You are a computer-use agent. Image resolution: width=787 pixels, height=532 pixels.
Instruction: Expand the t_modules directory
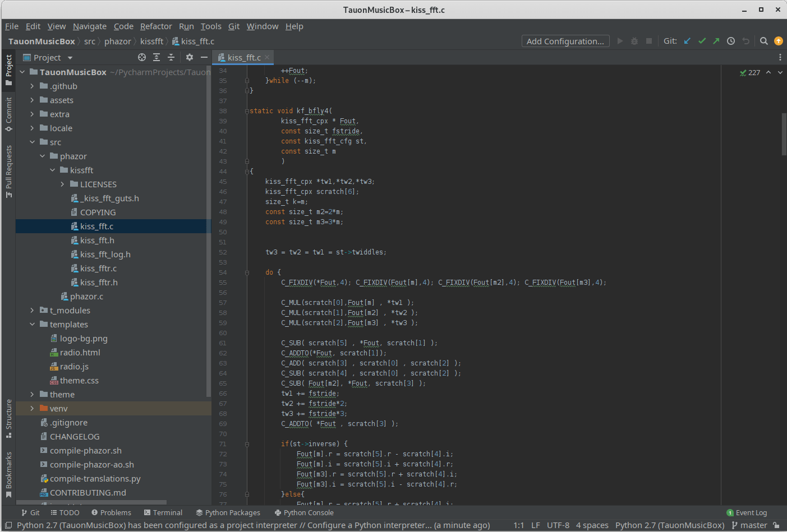[x=32, y=310]
